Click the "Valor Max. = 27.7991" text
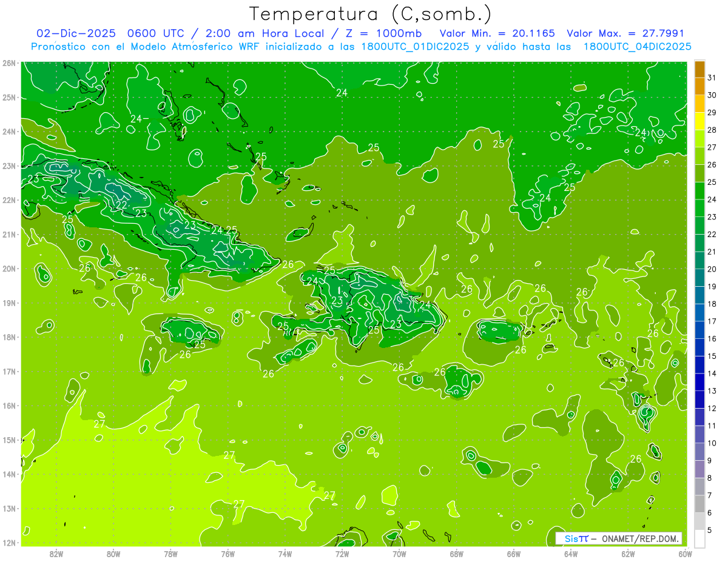Image resolution: width=728 pixels, height=562 pixels. click(625, 33)
